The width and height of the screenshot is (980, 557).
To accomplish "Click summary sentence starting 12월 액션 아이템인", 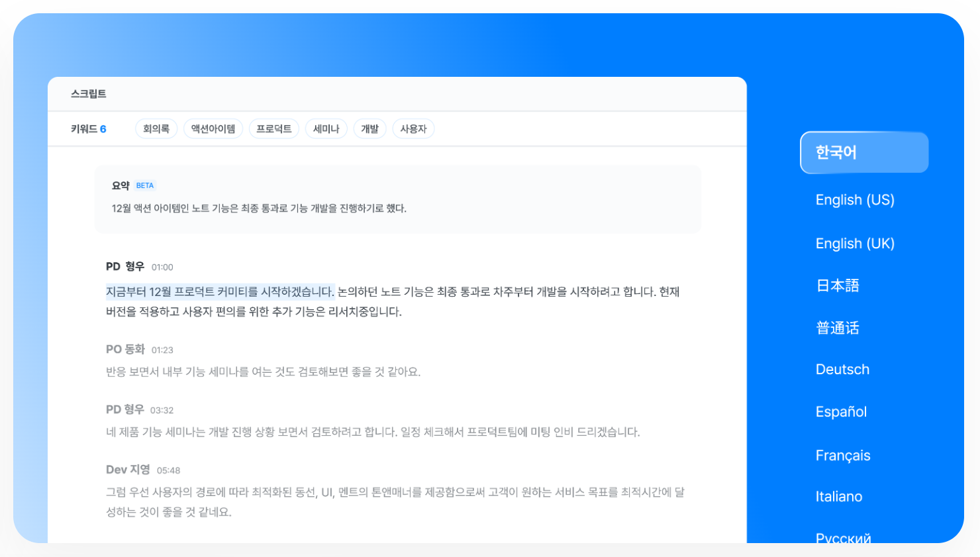I will (x=259, y=209).
